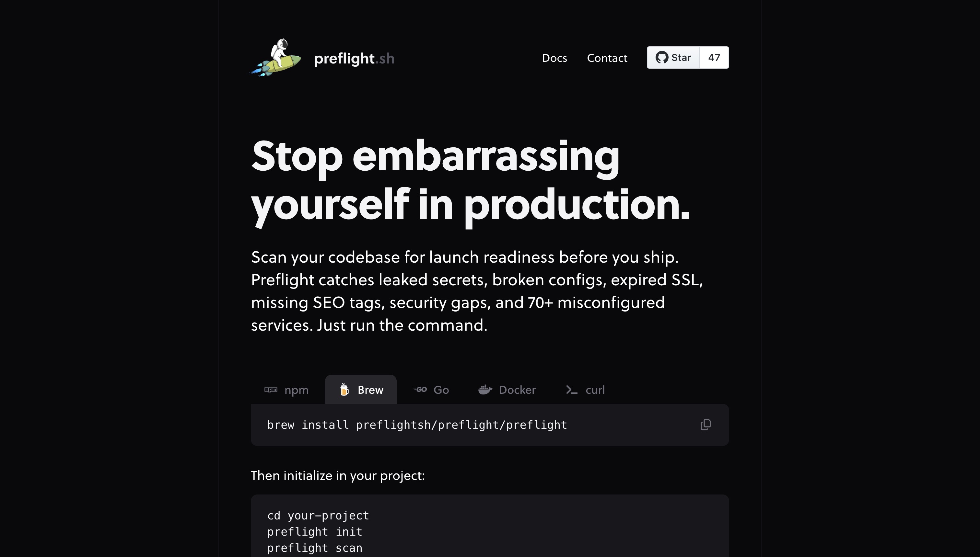This screenshot has height=557, width=980.
Task: Click the Docker whale icon
Action: pos(485,390)
